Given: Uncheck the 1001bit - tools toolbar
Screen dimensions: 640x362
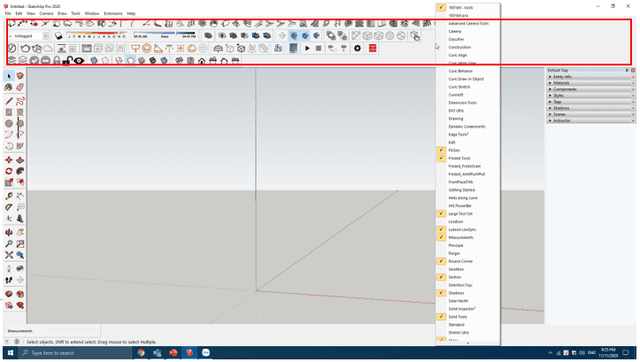Looking at the screenshot, I should 468,7.
